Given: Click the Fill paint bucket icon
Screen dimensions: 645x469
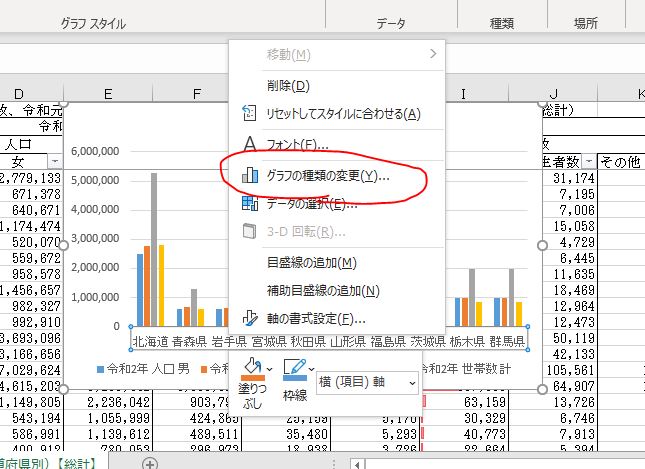Looking at the screenshot, I should click(253, 370).
